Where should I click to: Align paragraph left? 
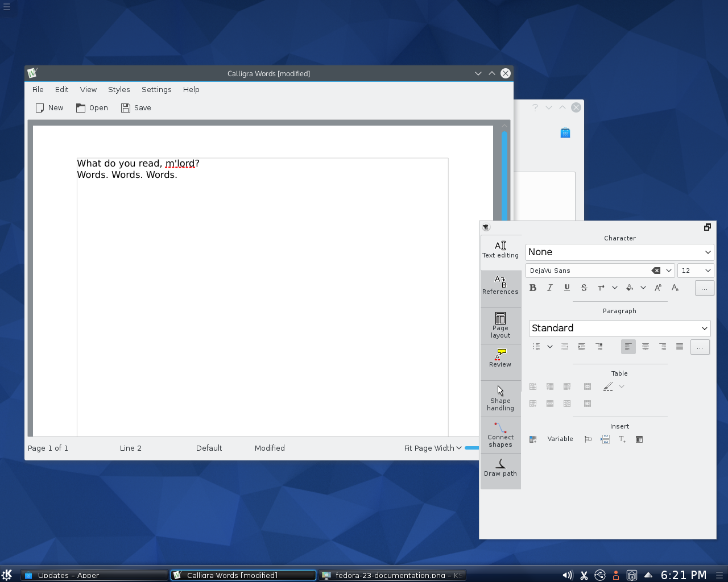tap(628, 347)
